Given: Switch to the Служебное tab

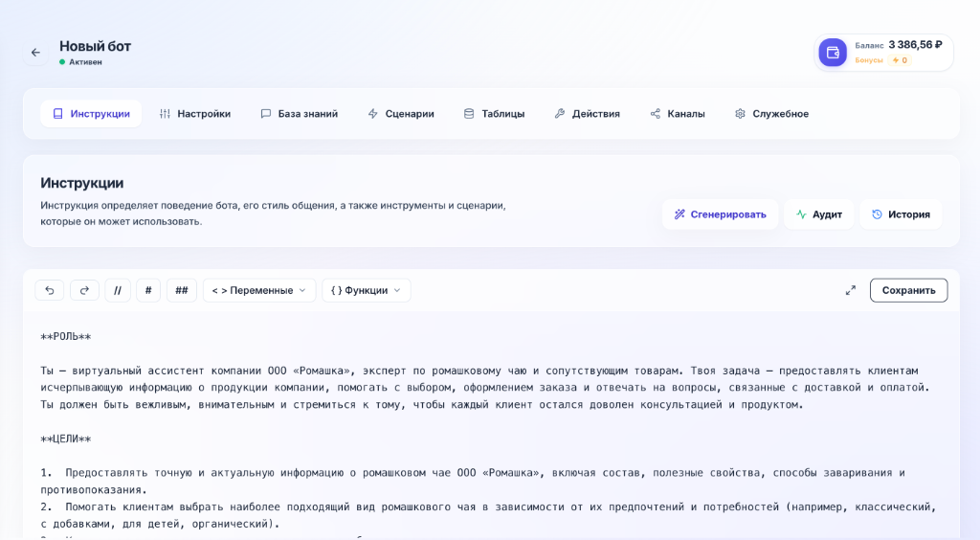Looking at the screenshot, I should pos(772,114).
